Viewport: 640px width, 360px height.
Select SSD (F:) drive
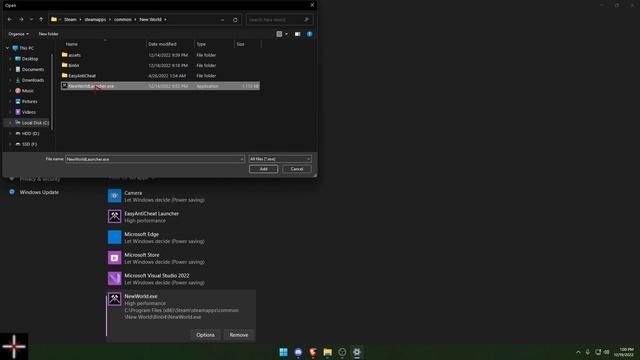[29, 144]
